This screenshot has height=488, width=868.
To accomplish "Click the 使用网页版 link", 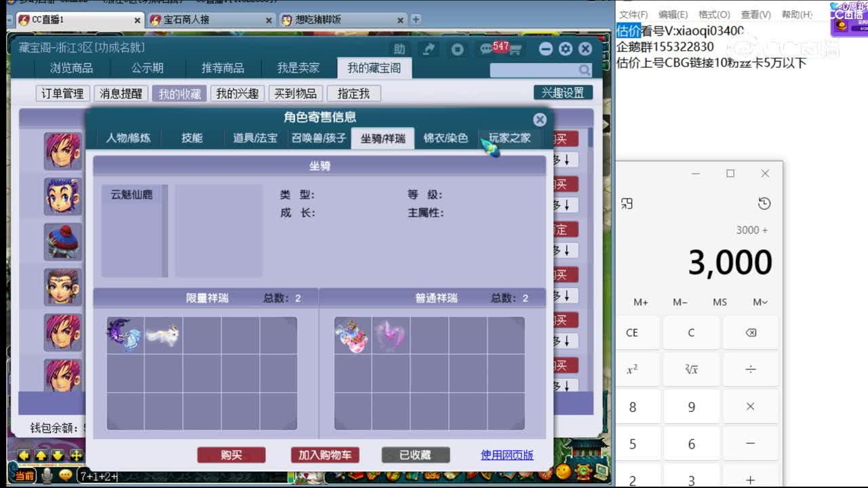I will click(507, 455).
